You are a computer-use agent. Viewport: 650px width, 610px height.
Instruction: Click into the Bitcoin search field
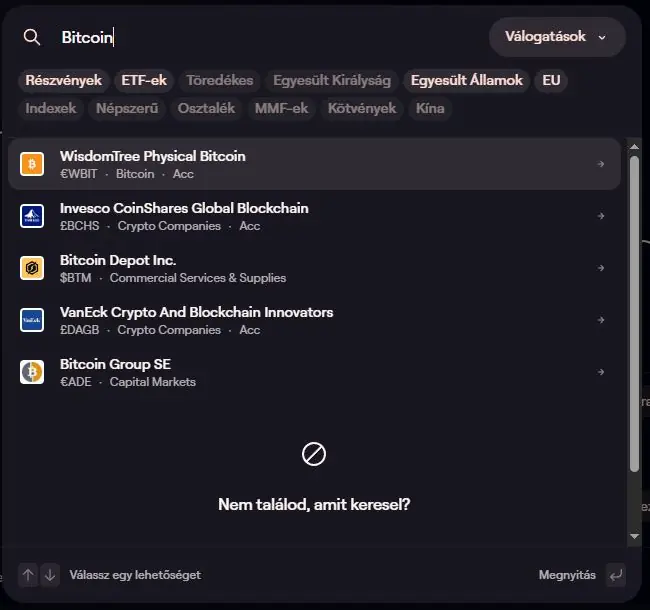269,37
